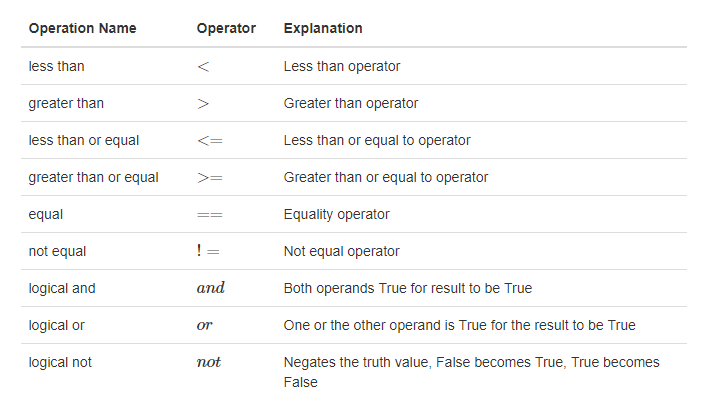This screenshot has width=718, height=406.
Task: Click the 'logical and' operation name
Action: pyautogui.click(x=62, y=288)
